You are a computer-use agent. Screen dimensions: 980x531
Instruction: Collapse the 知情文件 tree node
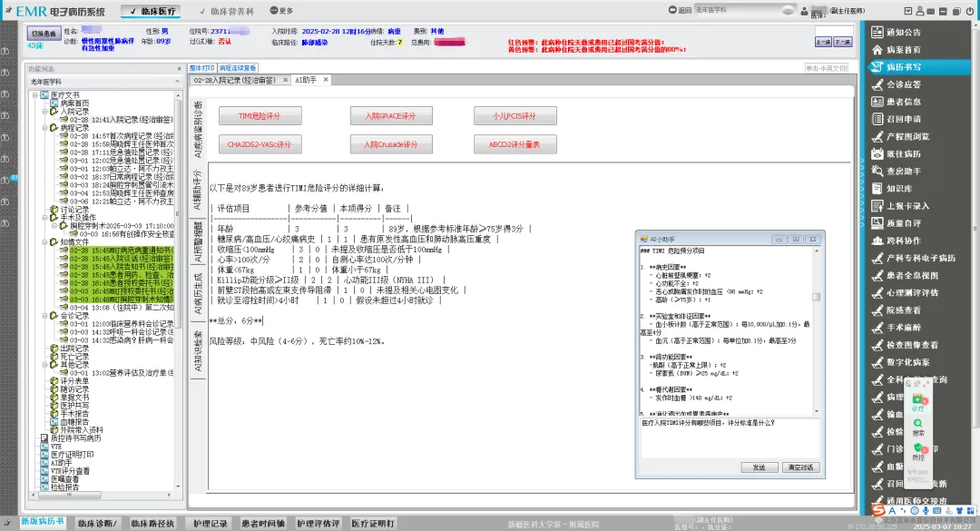tap(44, 242)
